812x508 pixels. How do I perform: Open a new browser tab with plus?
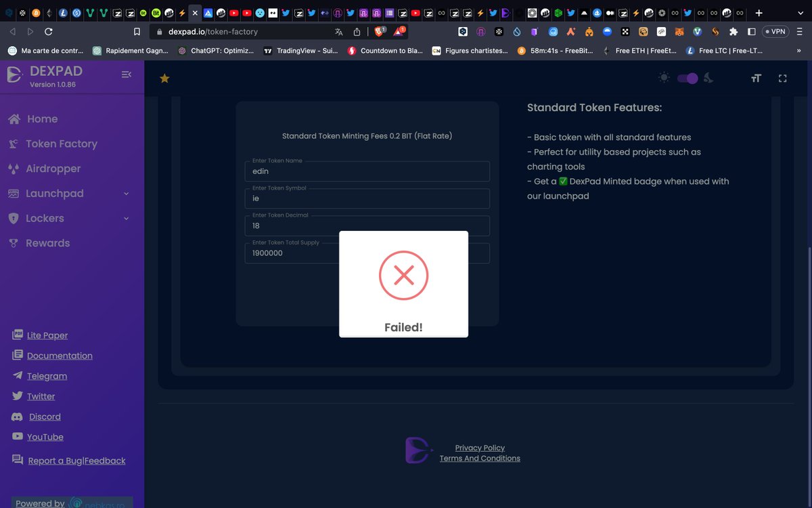759,13
